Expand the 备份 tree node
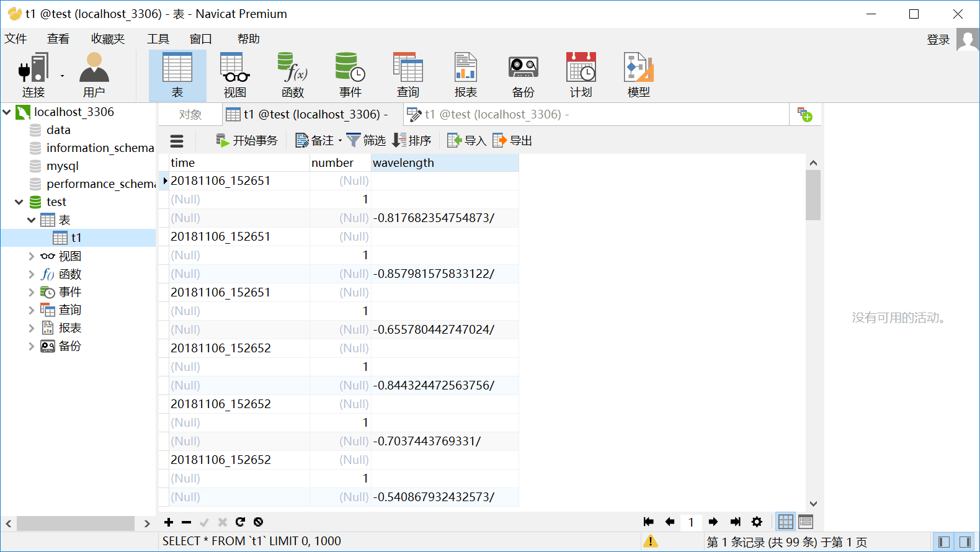This screenshot has height=552, width=980. point(32,346)
